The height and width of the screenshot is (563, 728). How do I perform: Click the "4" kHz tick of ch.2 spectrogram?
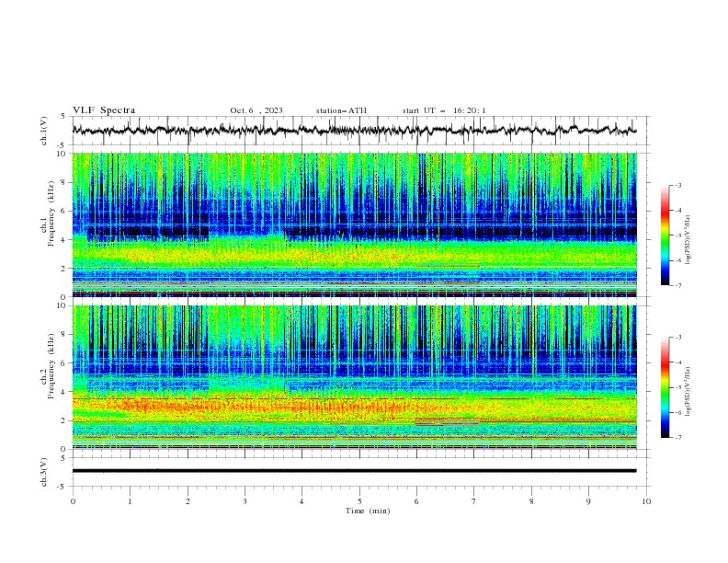tap(65, 392)
